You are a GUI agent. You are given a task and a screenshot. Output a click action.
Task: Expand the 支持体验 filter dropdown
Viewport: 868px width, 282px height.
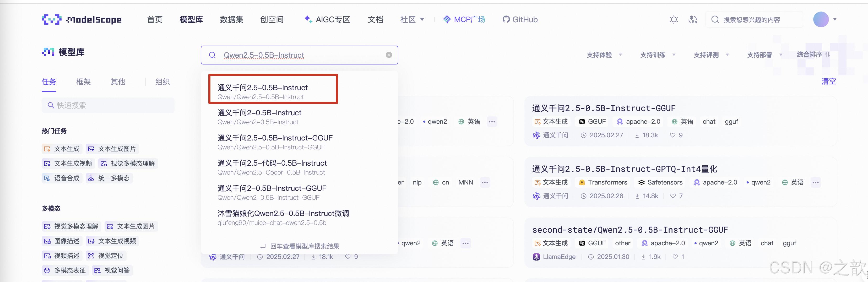[604, 55]
